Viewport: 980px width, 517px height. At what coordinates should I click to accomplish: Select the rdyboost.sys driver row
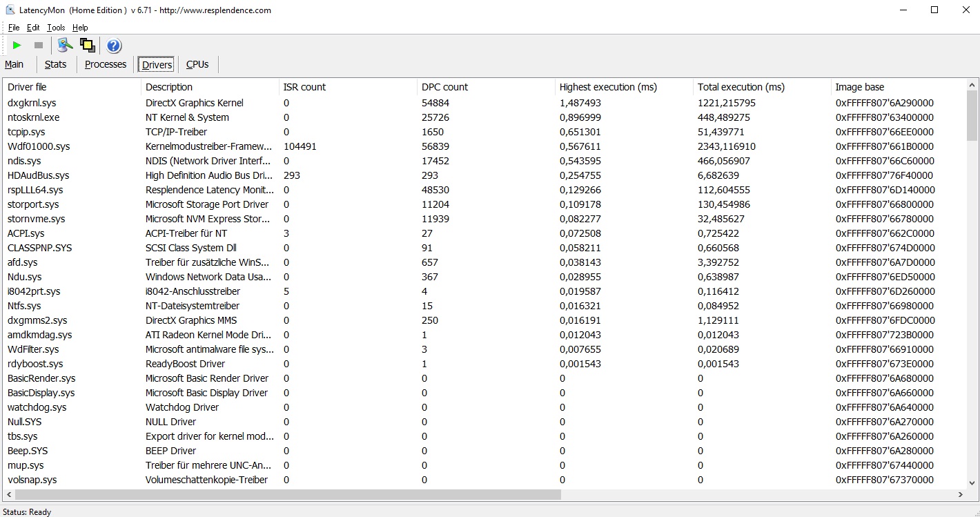pos(484,364)
